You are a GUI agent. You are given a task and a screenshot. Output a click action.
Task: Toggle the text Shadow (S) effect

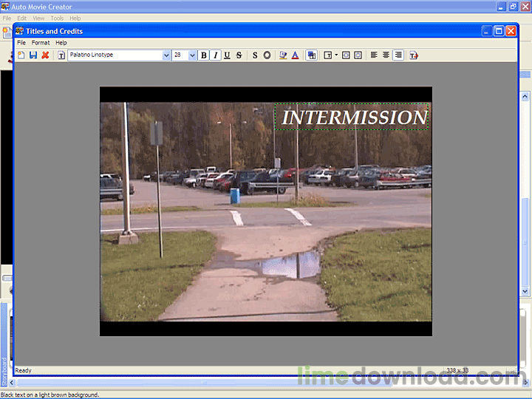click(255, 55)
